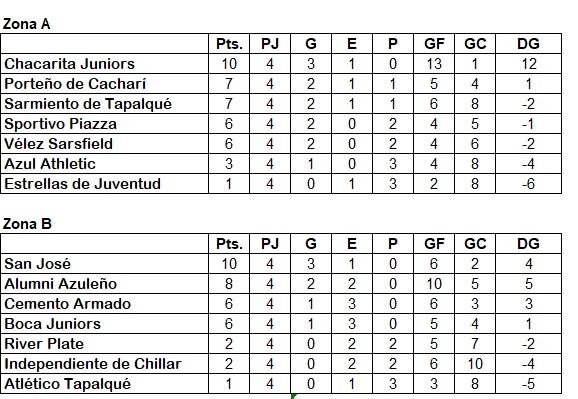Click the Sportivo Piazza team name
This screenshot has height=399, width=578.
(60, 124)
